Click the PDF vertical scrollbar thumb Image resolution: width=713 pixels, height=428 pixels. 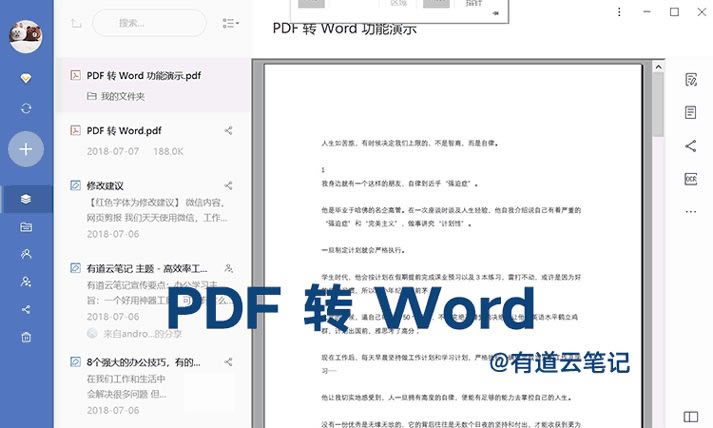click(658, 105)
